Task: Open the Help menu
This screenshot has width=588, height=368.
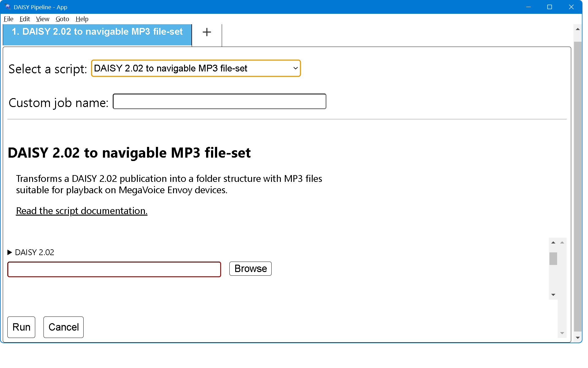Action: pos(82,19)
